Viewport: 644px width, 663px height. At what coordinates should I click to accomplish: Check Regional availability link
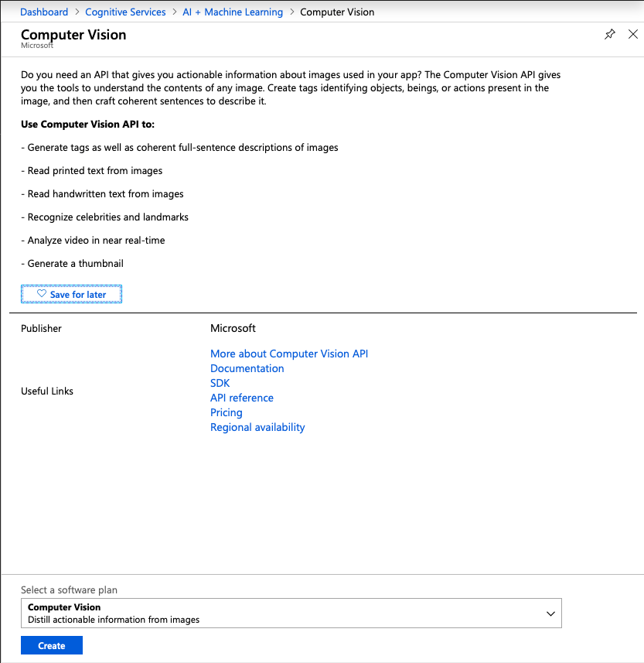257,428
